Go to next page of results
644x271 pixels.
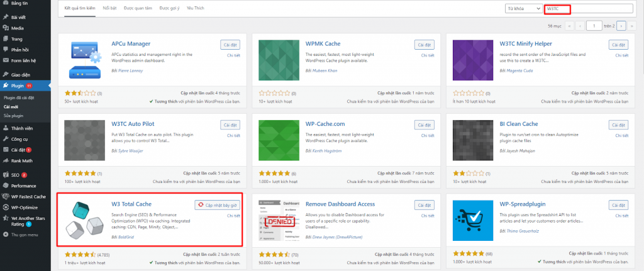pos(621,26)
